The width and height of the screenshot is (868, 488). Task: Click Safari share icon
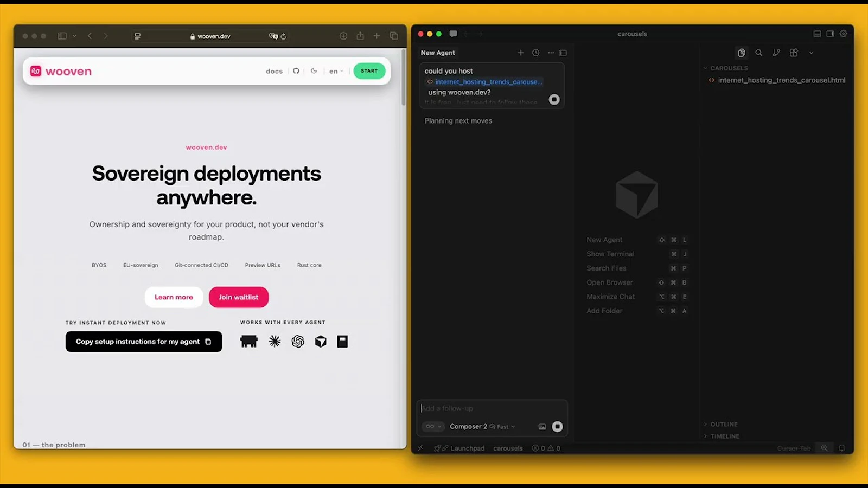tap(360, 36)
